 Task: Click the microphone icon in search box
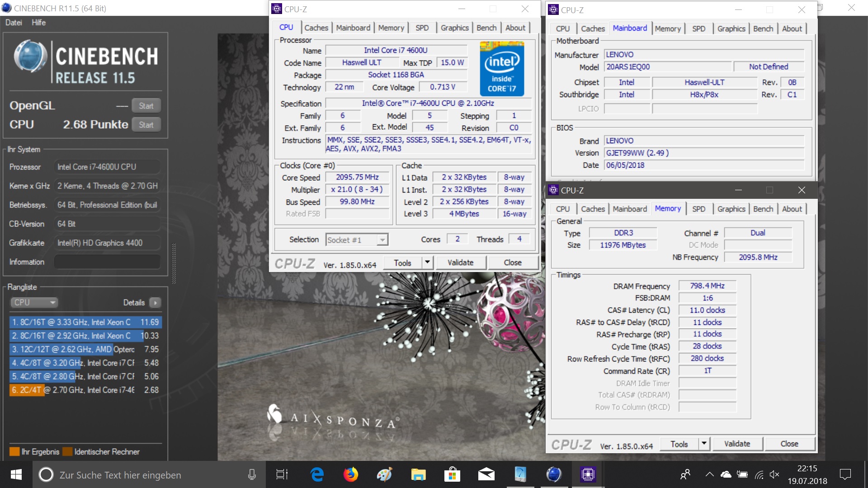(x=252, y=474)
